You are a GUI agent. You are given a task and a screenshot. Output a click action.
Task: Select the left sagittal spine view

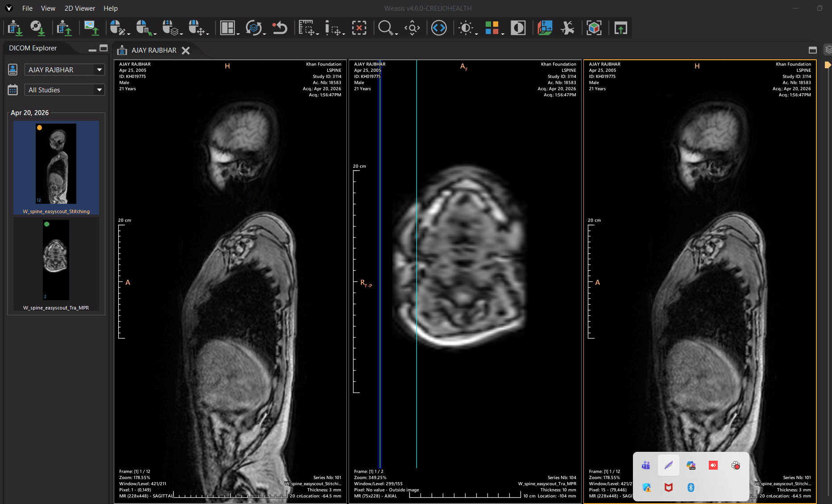230,281
